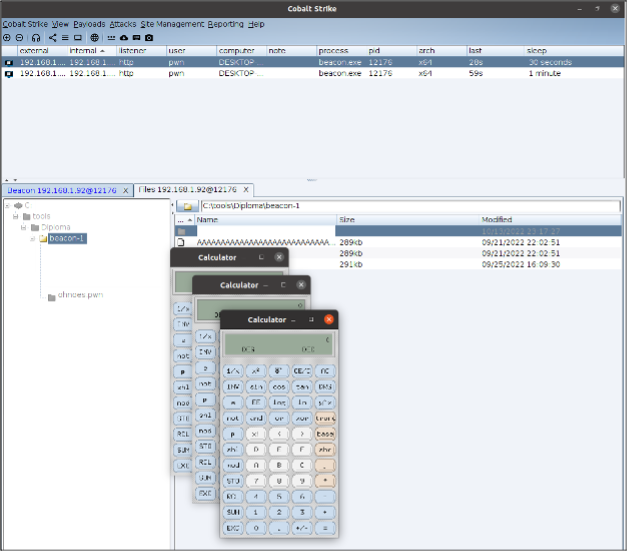Viewport: 628px width, 552px height.
Task: Expand the beacon-1 folder node
Action: click(x=32, y=239)
